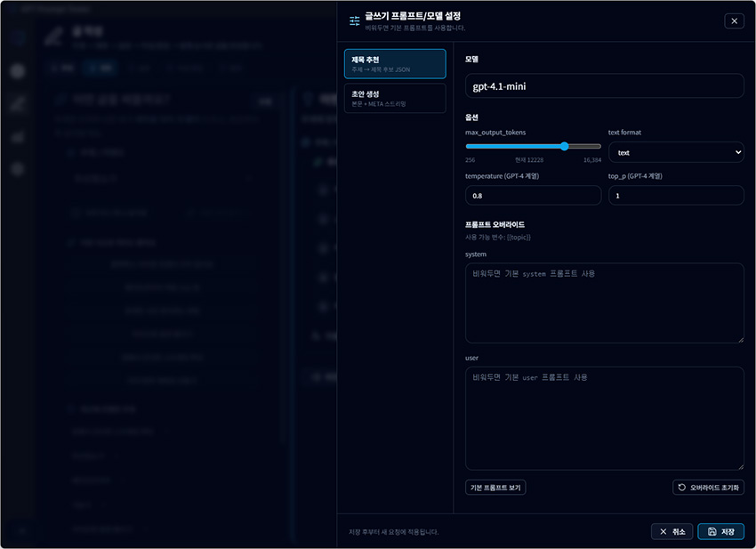Open the text format dropdown
The height and width of the screenshot is (549, 756).
pyautogui.click(x=676, y=152)
